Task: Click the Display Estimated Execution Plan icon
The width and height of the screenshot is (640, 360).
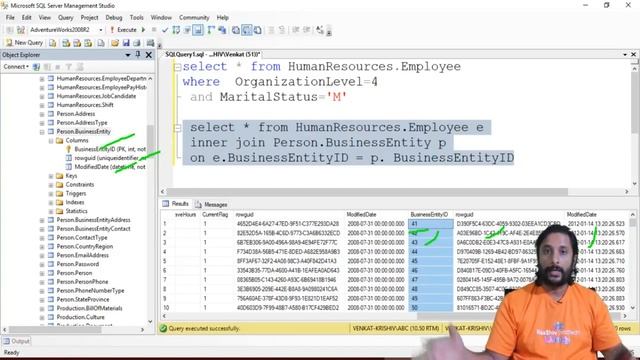Action: click(176, 30)
